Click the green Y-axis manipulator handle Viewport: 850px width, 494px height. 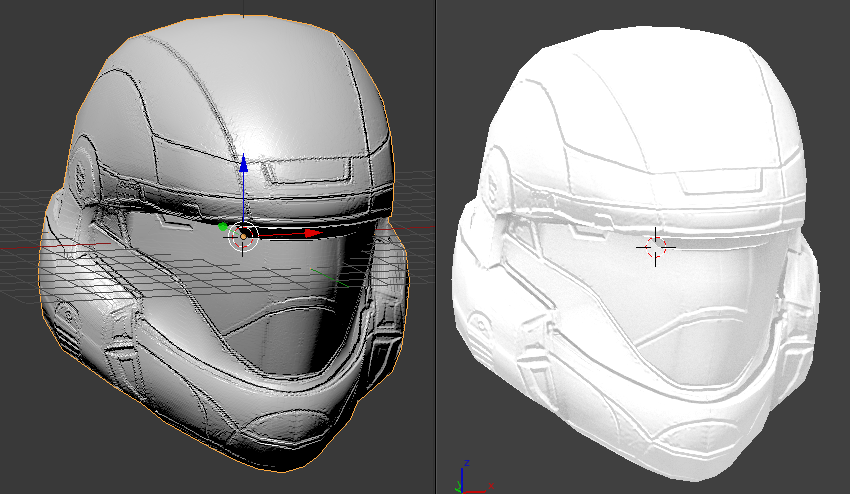coord(221,227)
